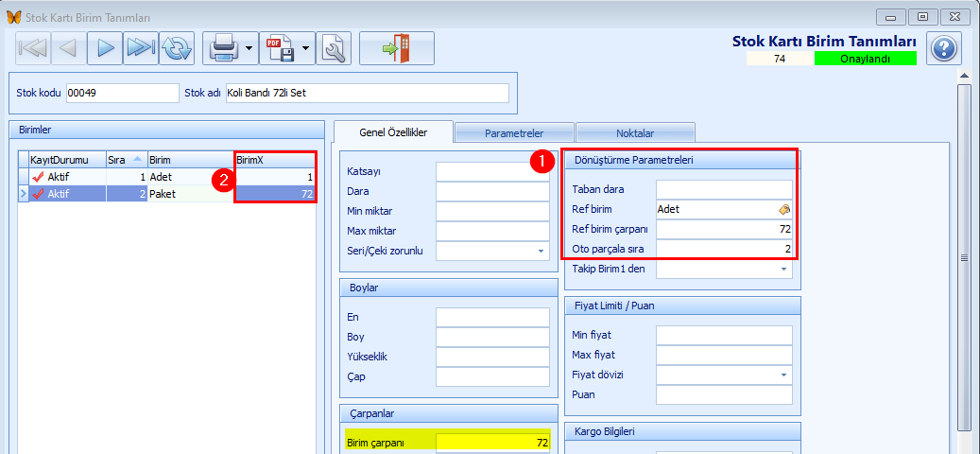
Task: Click the PDF save icon
Action: pos(280,48)
